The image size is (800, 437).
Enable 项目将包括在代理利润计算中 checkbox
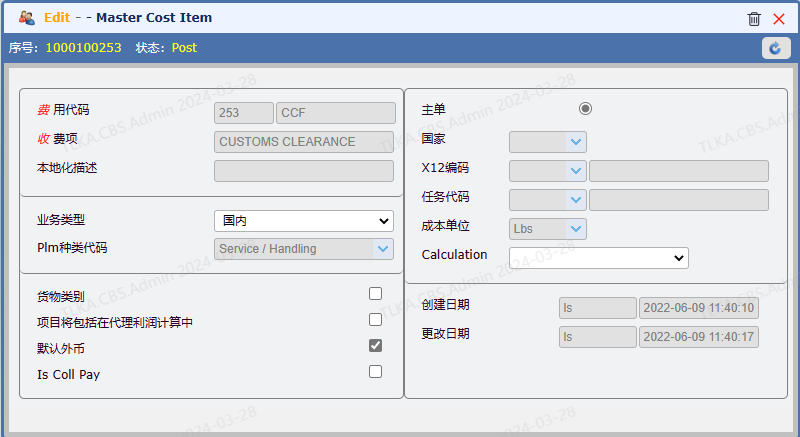tap(376, 320)
